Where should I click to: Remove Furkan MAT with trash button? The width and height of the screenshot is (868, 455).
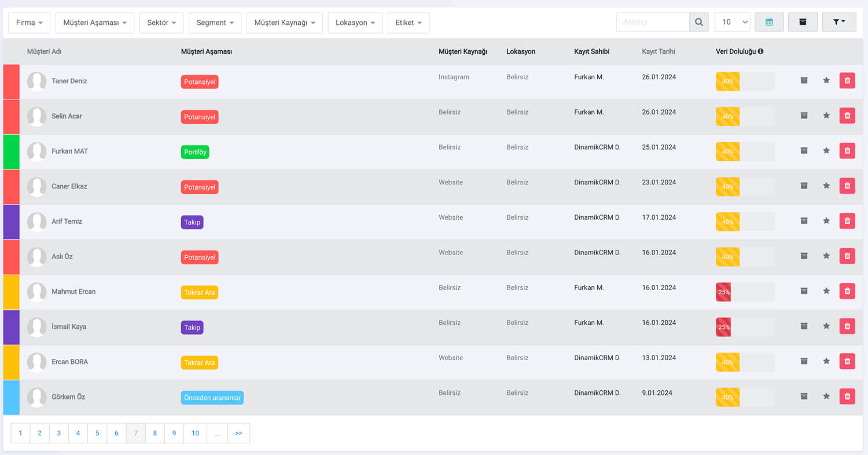[847, 150]
